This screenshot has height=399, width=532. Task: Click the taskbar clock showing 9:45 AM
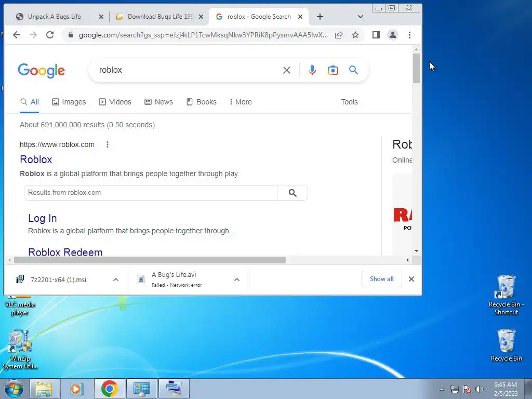coord(506,389)
